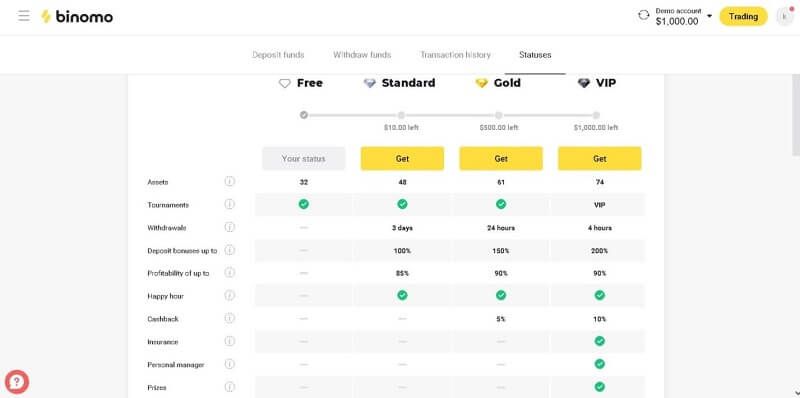This screenshot has height=398, width=800.
Task: Show info for Withdrawals row
Action: coord(230,227)
